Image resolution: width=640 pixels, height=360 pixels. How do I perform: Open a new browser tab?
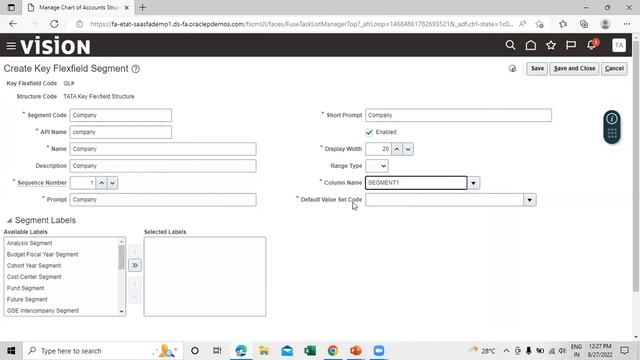(142, 7)
